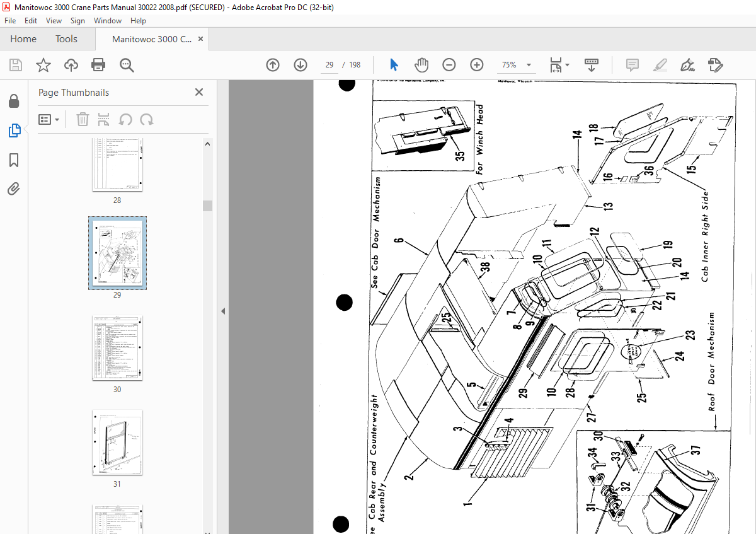The height and width of the screenshot is (534, 756).
Task: Click the Save file icon
Action: 16,65
